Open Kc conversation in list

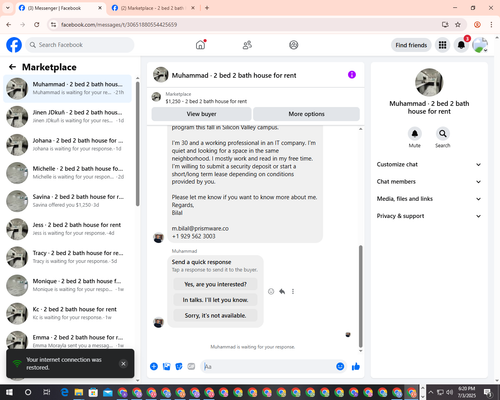point(68,313)
